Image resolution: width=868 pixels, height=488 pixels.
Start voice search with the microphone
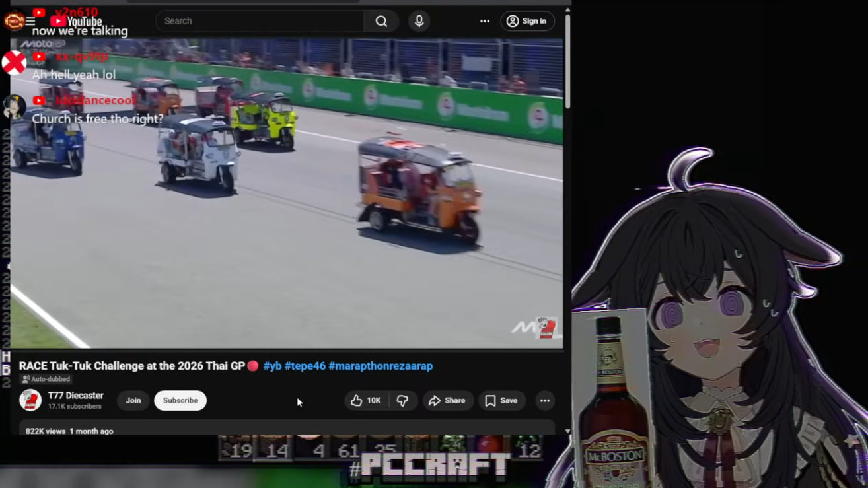pos(419,21)
